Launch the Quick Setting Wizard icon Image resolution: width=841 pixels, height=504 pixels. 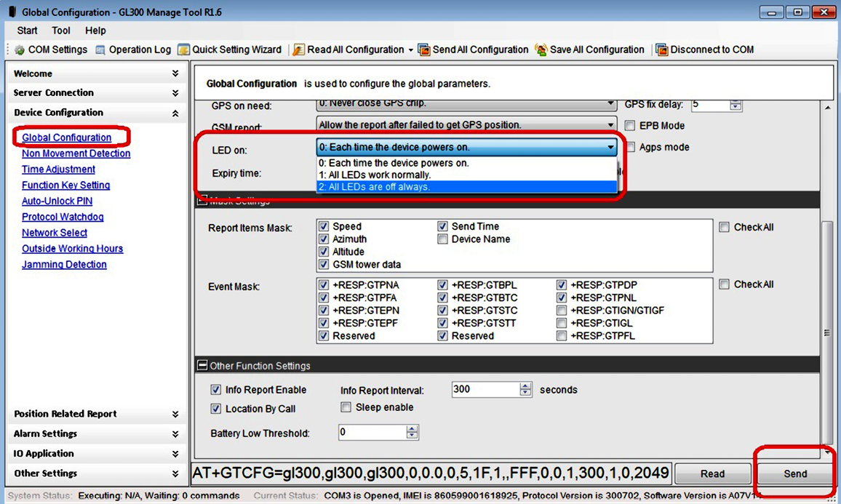183,50
